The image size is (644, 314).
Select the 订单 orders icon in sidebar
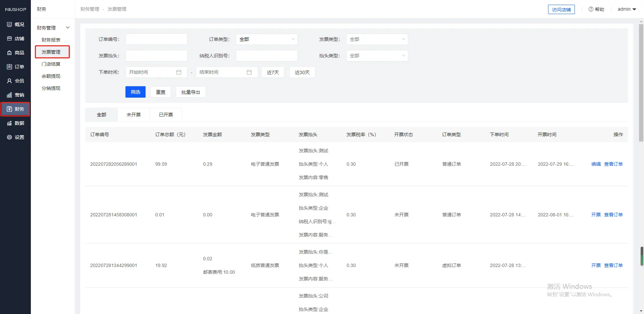9,67
